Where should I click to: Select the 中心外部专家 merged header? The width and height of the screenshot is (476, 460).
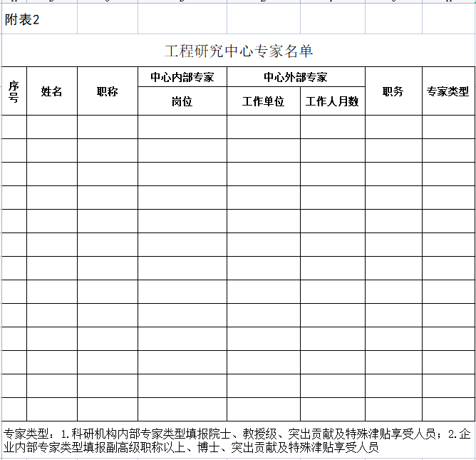(x=296, y=77)
